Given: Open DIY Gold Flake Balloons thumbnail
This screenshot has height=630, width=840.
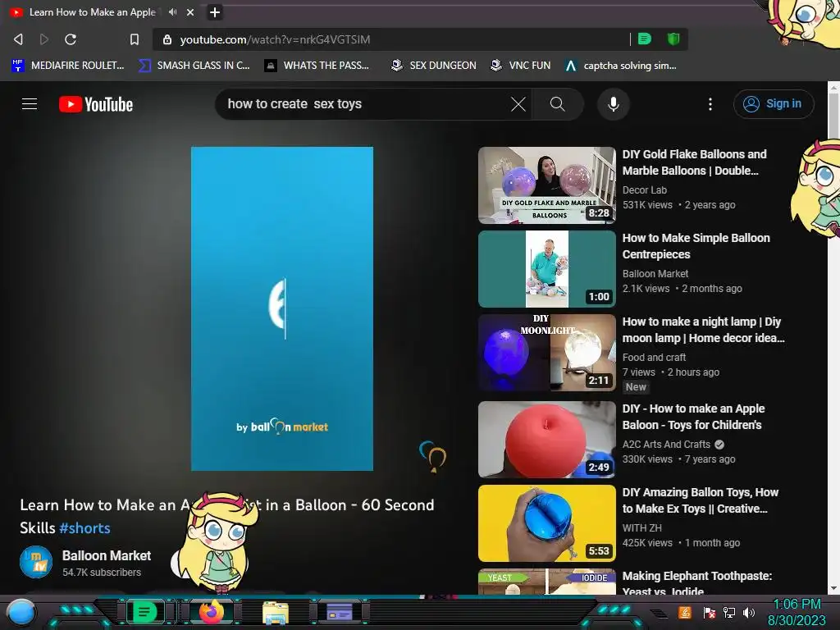Looking at the screenshot, I should click(x=546, y=185).
